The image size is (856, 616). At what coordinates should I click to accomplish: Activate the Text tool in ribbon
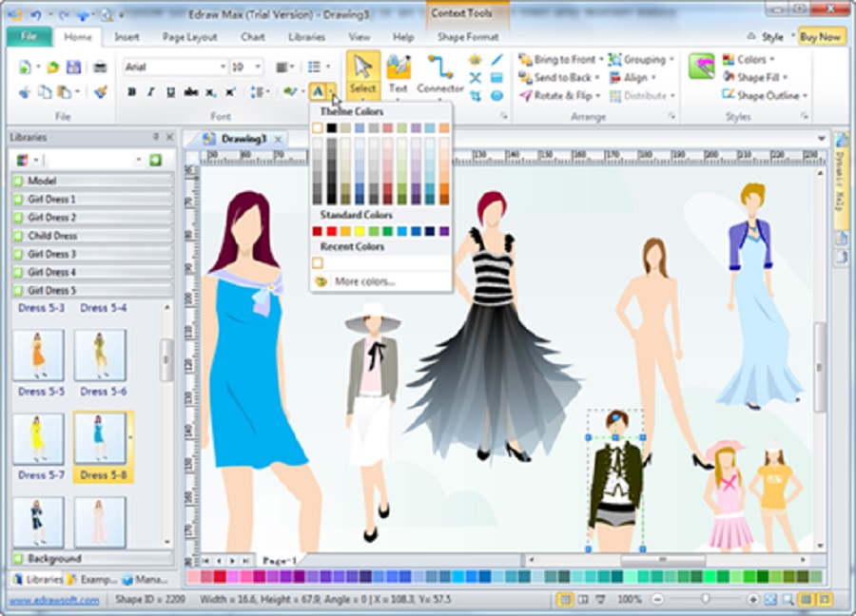398,75
